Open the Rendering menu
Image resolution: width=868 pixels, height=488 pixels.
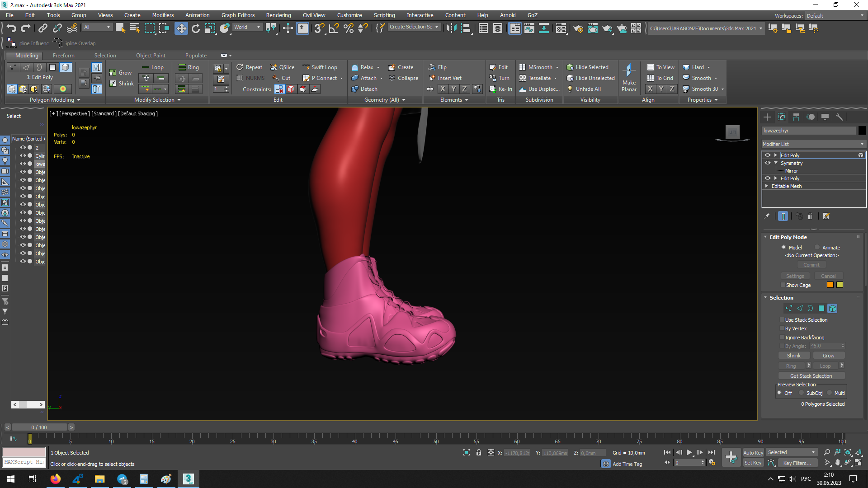click(278, 15)
